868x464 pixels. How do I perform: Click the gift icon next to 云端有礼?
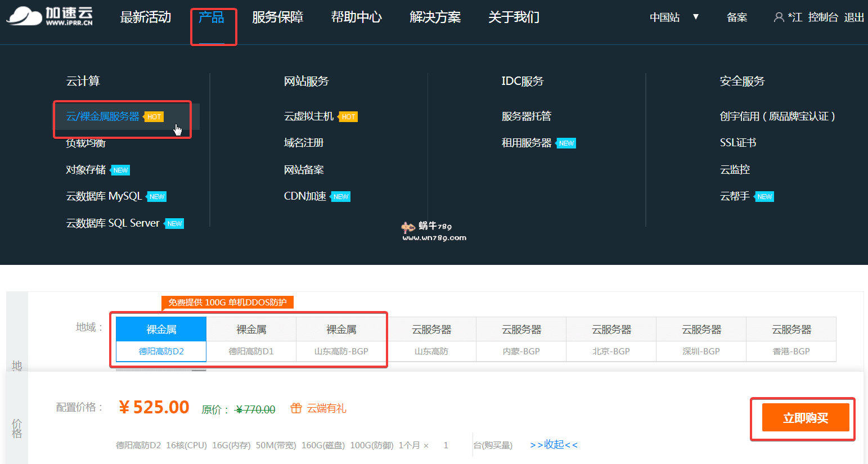[x=296, y=408]
